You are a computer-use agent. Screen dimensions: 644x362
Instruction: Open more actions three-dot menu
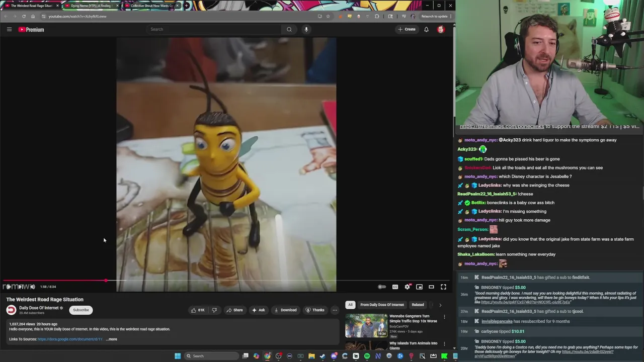pos(335,310)
